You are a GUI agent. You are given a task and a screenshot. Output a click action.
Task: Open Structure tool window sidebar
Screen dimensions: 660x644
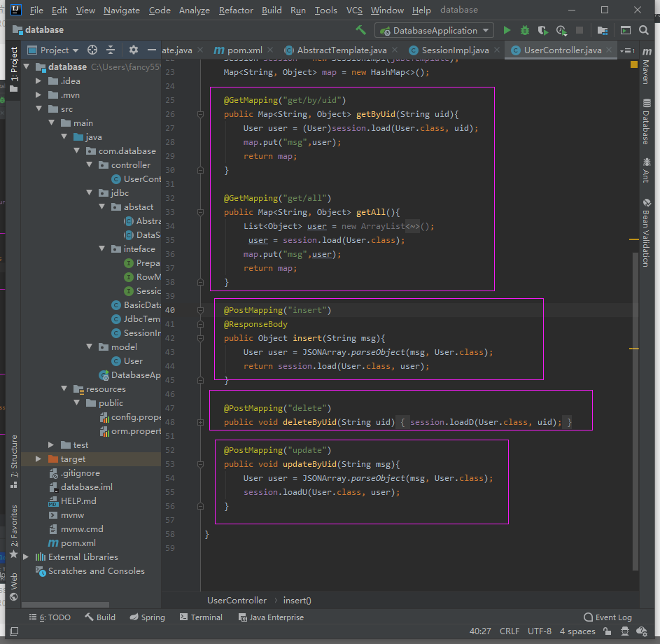pyautogui.click(x=14, y=462)
